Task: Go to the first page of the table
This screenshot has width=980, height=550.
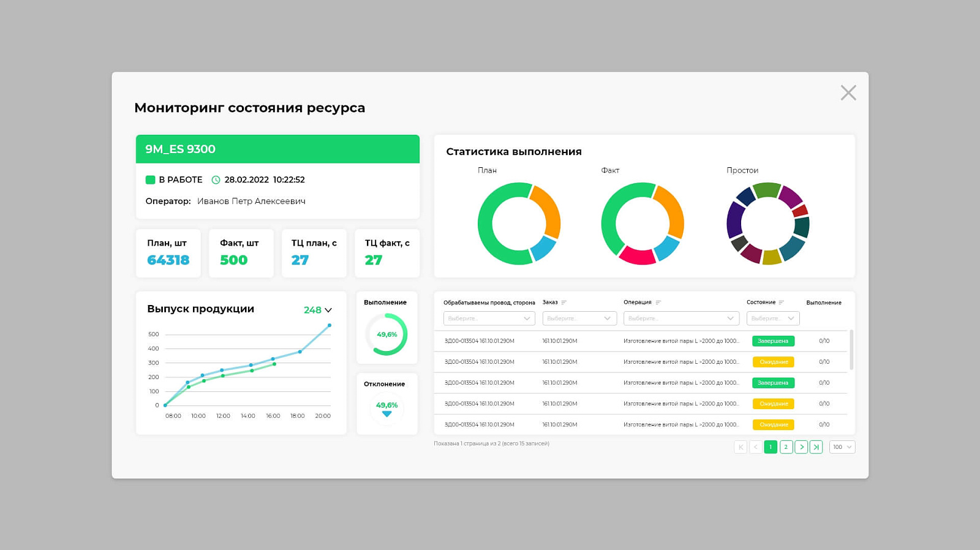Action: coord(741,447)
